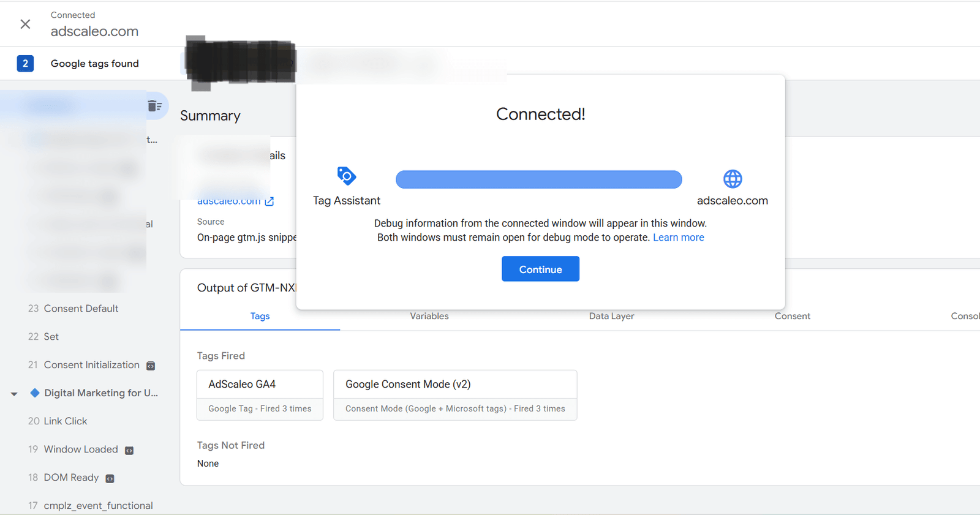Click the Tag Assistant label in dialog
The width and height of the screenshot is (980, 515).
pyautogui.click(x=347, y=201)
